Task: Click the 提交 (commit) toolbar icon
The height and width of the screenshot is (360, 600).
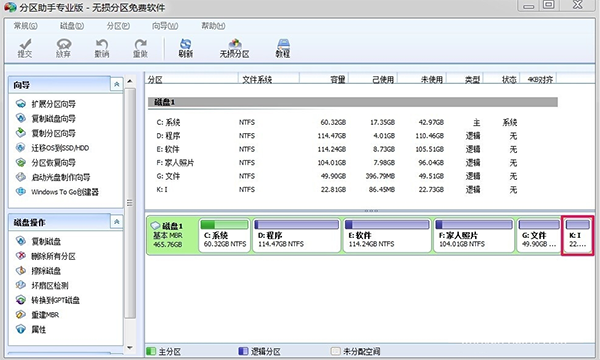Action: point(25,48)
